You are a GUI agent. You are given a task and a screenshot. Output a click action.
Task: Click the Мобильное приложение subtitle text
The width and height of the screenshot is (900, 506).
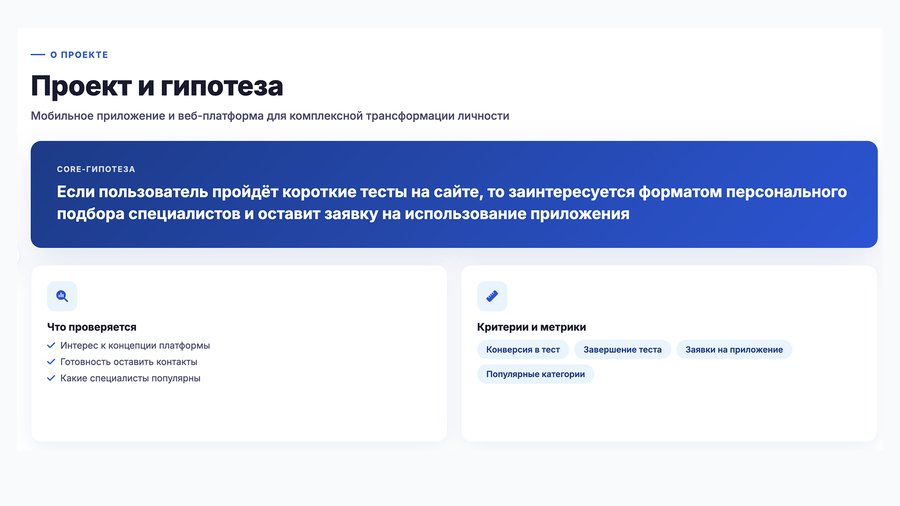point(270,116)
